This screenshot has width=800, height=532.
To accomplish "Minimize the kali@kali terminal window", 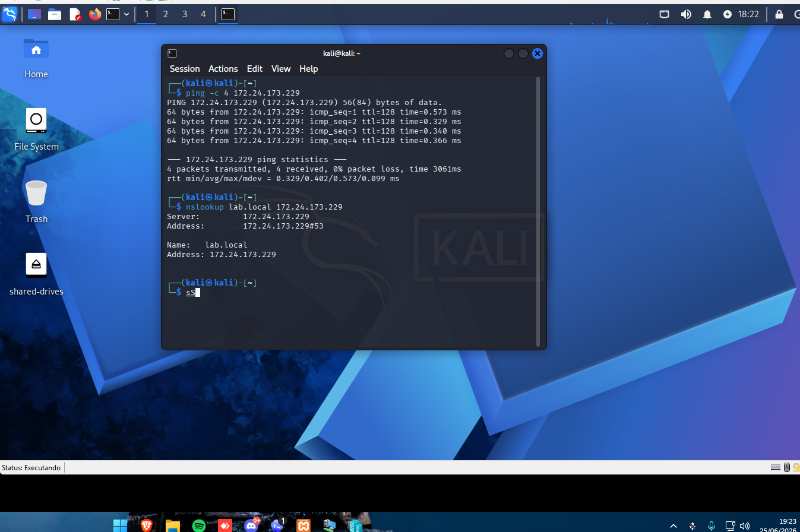I will [509, 53].
